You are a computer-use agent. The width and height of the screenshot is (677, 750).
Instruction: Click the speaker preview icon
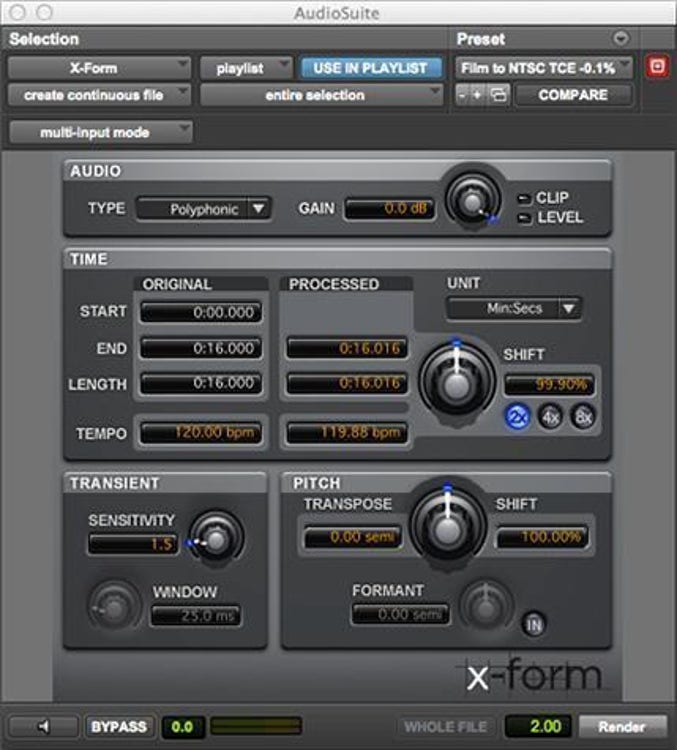(x=43, y=727)
